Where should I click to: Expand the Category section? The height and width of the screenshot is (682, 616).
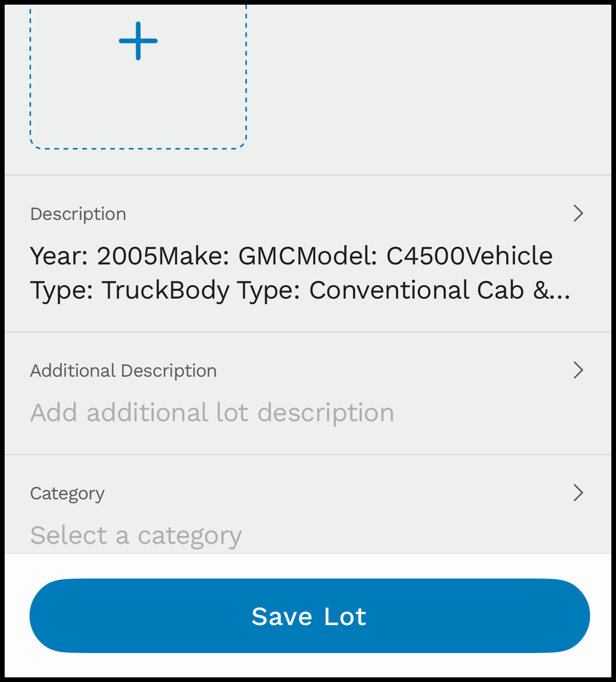pos(308,493)
